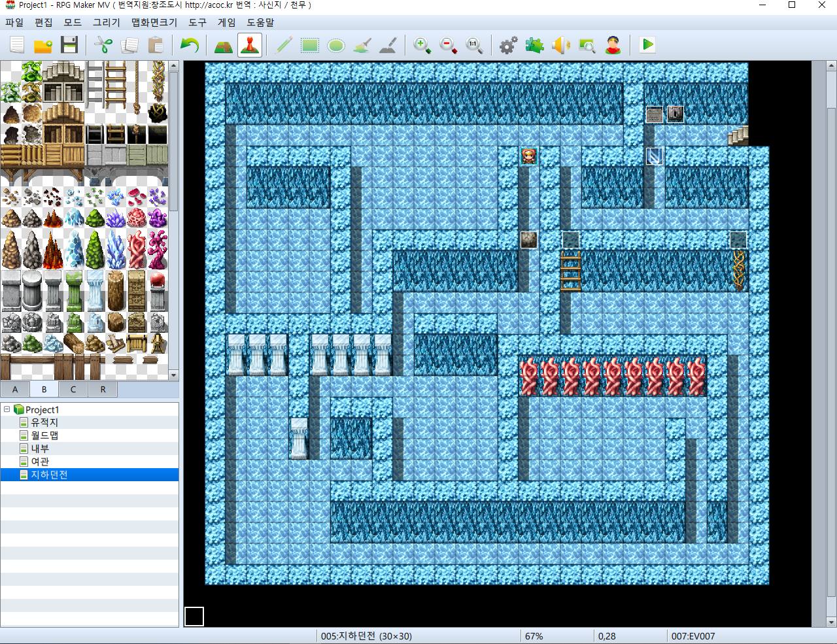Open the Database gear icon
The width and height of the screenshot is (837, 644).
(x=509, y=45)
